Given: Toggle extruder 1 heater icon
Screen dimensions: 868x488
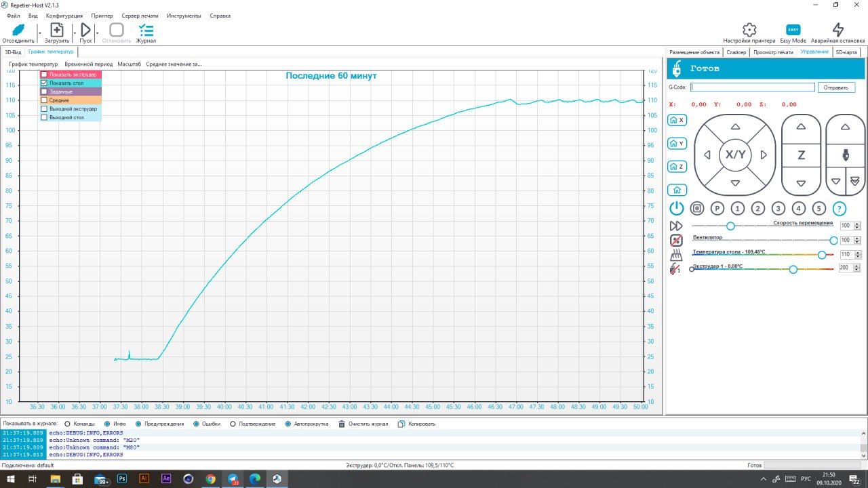Looking at the screenshot, I should coord(675,268).
